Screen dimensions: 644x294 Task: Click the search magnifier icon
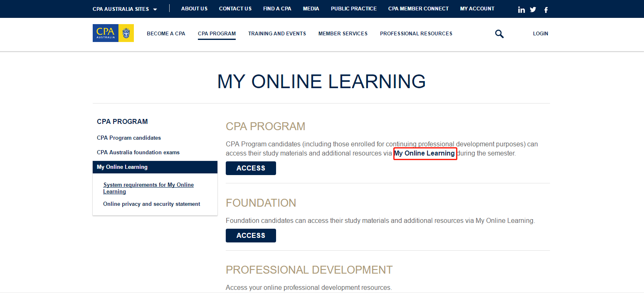pos(499,34)
